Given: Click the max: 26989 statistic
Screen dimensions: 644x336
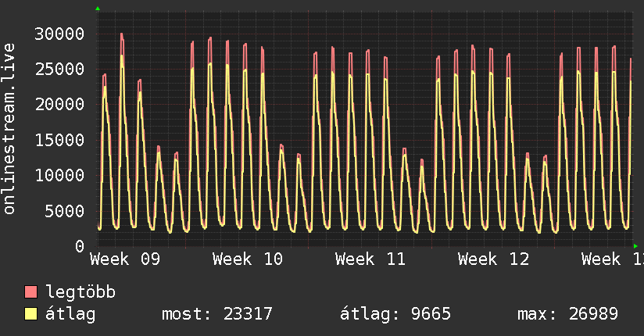Looking at the screenshot, I should pyautogui.click(x=567, y=314).
